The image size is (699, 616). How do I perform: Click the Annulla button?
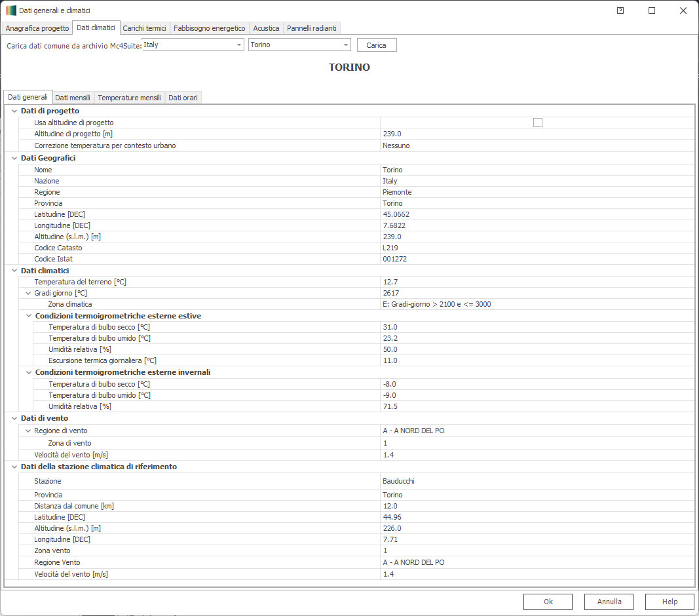coord(609,602)
